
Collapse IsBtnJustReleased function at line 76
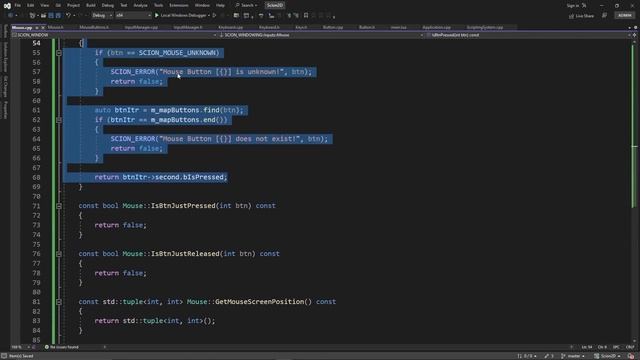point(59,254)
